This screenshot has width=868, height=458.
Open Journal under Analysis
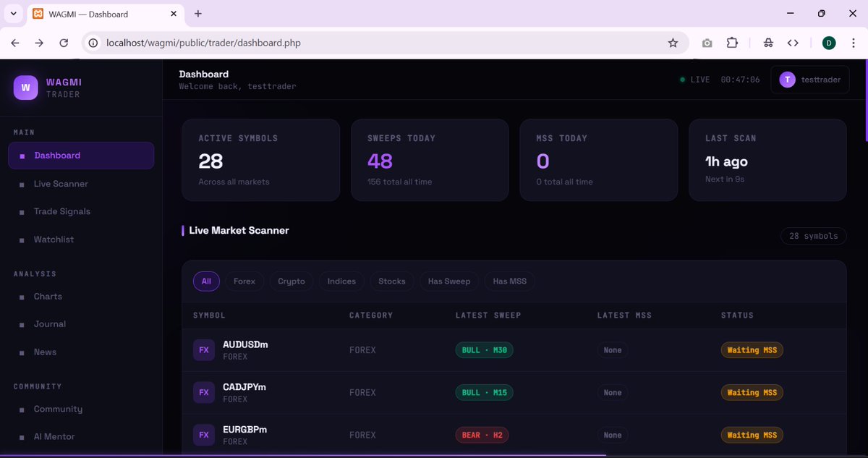(x=81, y=324)
